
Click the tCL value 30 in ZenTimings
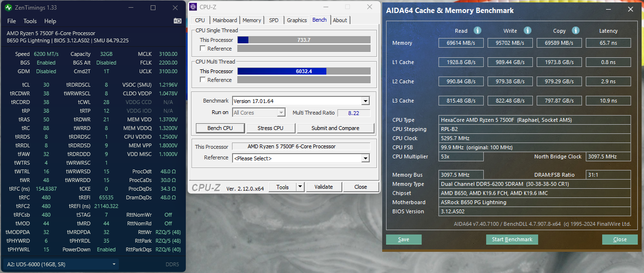46,85
